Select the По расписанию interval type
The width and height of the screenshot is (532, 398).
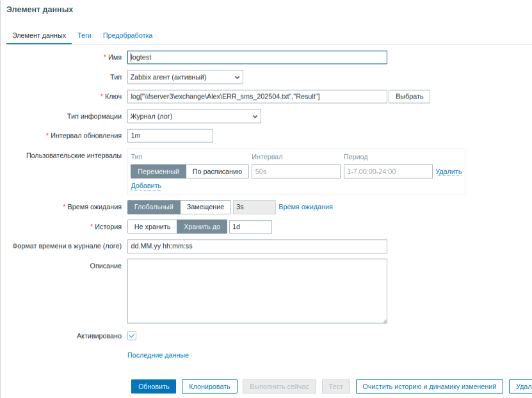(x=217, y=171)
